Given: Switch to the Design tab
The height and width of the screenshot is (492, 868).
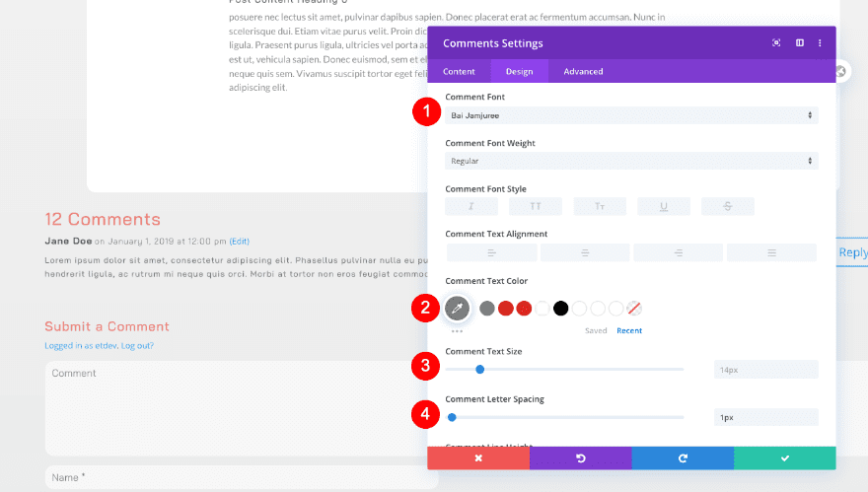Looking at the screenshot, I should tap(519, 71).
